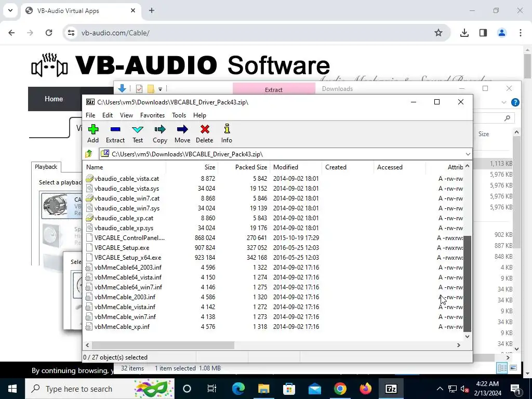This screenshot has height=399, width=532.
Task: Click the Info toolbar icon in 7-Zip
Action: [227, 134]
